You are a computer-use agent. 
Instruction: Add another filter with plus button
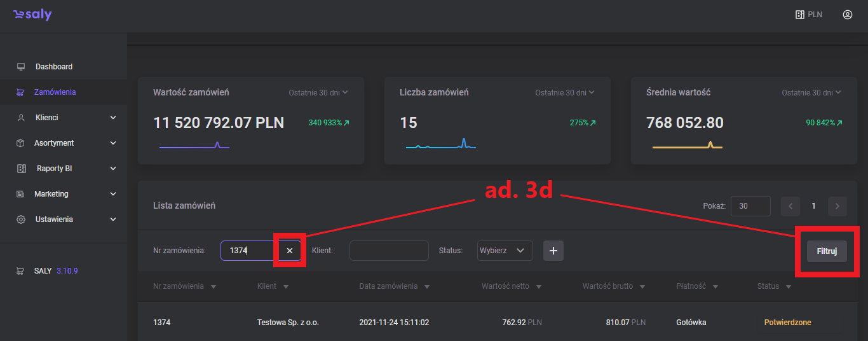pyautogui.click(x=553, y=251)
